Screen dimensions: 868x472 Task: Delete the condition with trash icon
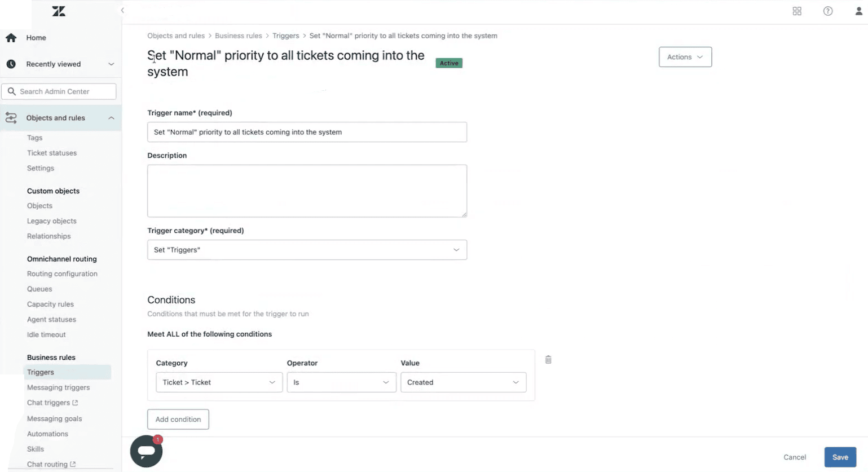pos(548,360)
